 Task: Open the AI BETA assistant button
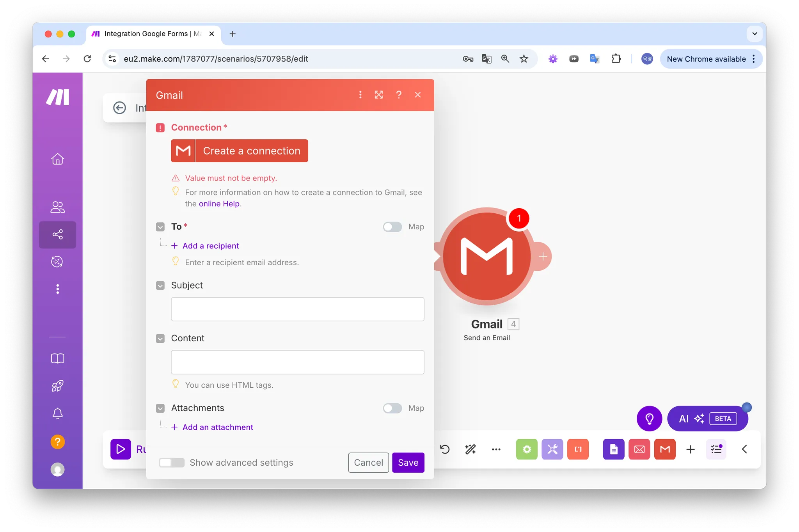point(708,419)
